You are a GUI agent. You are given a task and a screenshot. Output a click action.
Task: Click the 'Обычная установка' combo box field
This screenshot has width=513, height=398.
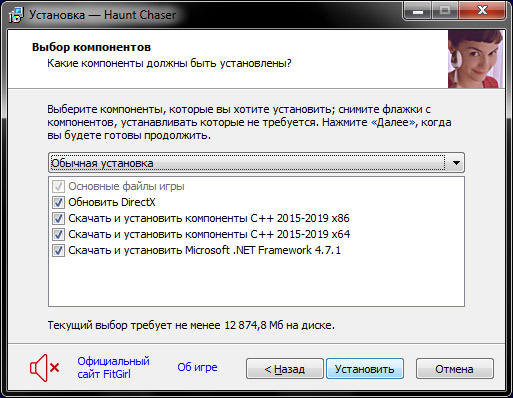click(256, 163)
